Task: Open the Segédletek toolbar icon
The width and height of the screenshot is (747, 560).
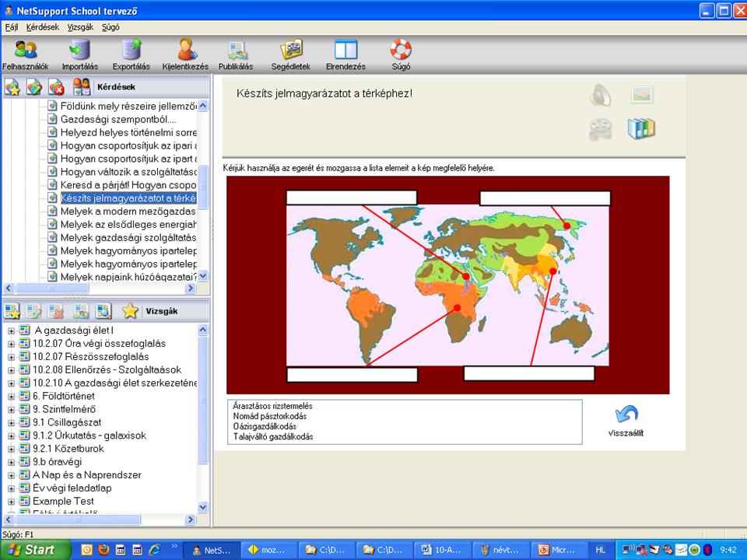Action: pos(290,51)
